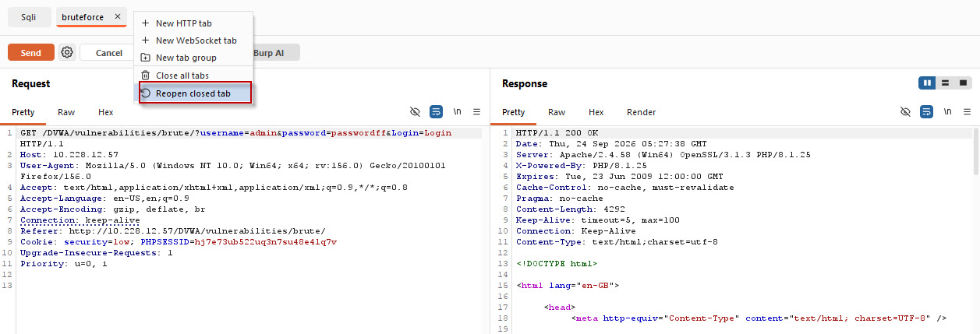This screenshot has height=334, width=980.
Task: Open Burp AI
Action: [269, 52]
